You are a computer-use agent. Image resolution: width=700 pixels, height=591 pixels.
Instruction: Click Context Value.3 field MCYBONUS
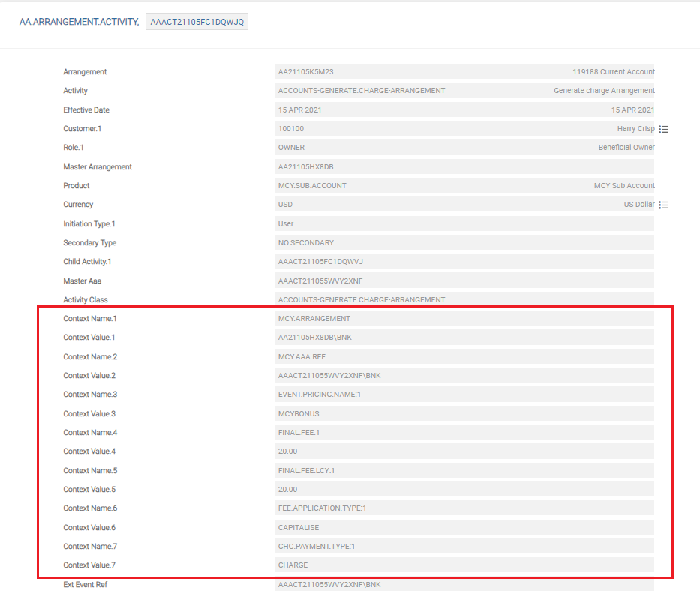pos(298,414)
